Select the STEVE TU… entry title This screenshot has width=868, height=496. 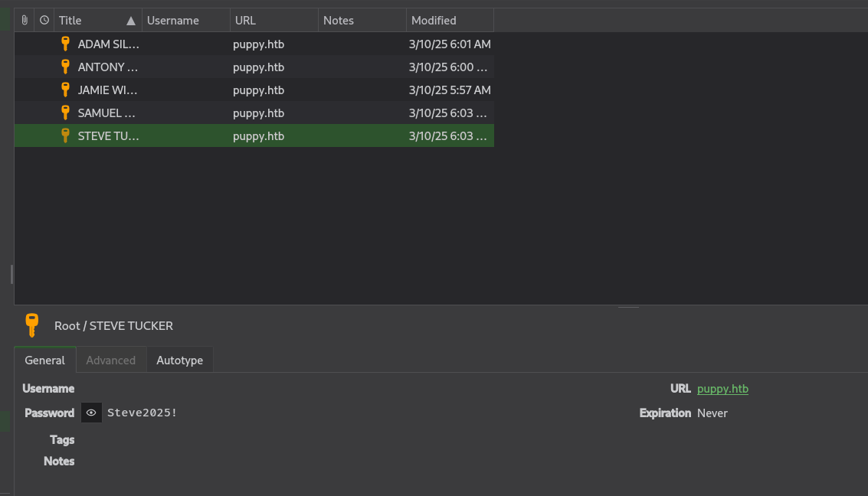109,136
